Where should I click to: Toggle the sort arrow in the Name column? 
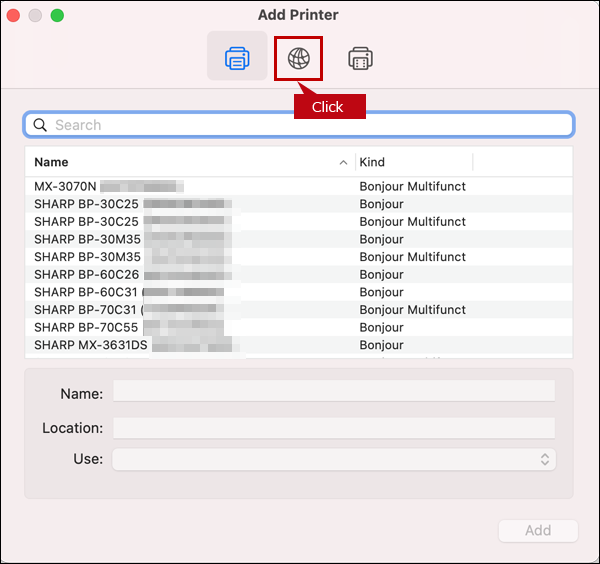tap(343, 162)
